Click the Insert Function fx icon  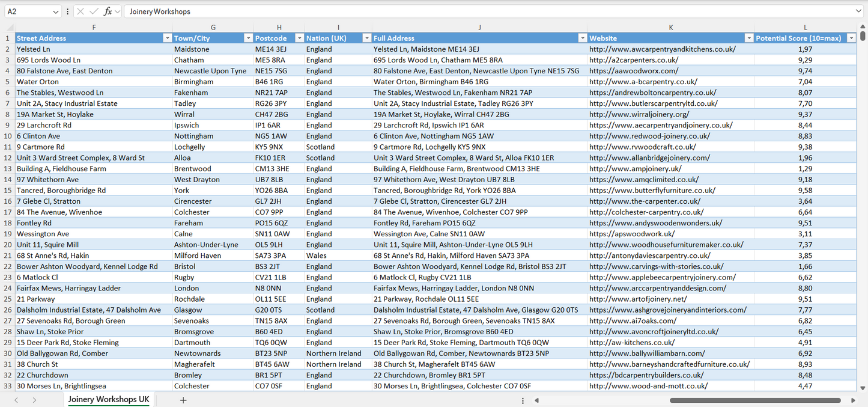(108, 11)
